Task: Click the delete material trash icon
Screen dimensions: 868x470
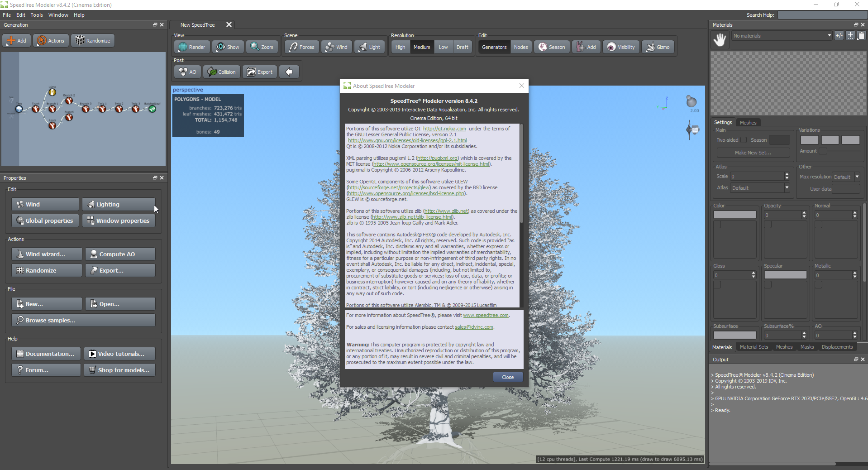Action: tap(862, 35)
